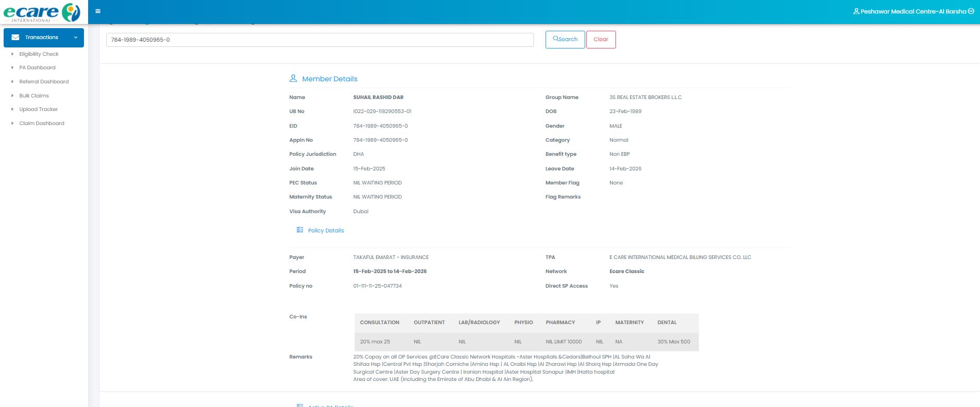980x407 pixels.
Task: Open the Claim Dashboard menu item
Action: coord(42,124)
